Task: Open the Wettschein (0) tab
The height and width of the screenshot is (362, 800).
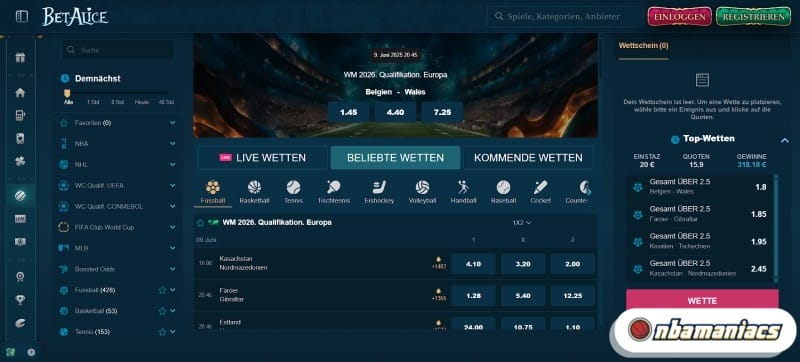Action: [x=643, y=45]
